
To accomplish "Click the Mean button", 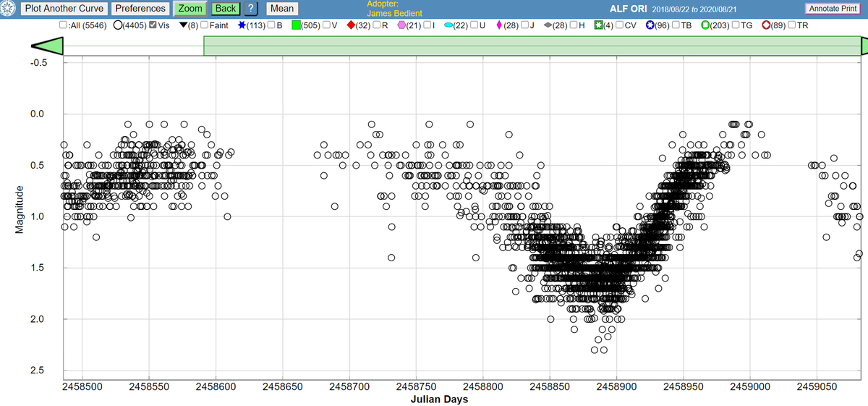I will point(282,9).
